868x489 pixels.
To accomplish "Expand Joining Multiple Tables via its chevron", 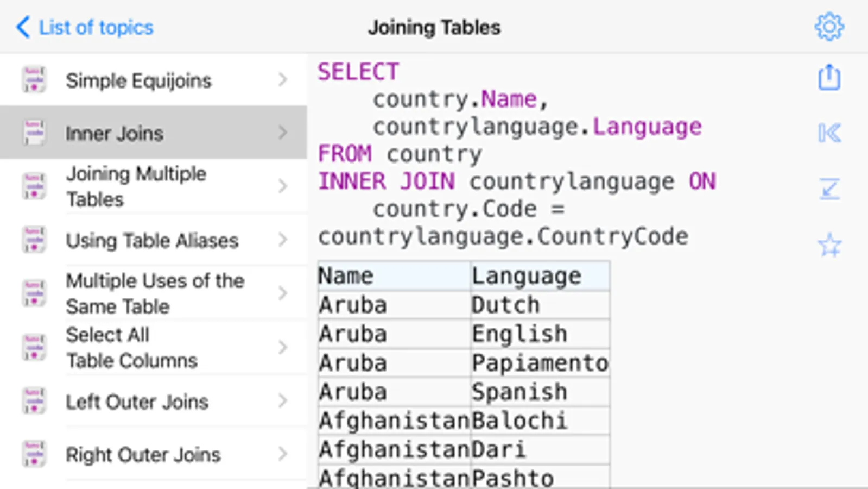I will pyautogui.click(x=282, y=186).
